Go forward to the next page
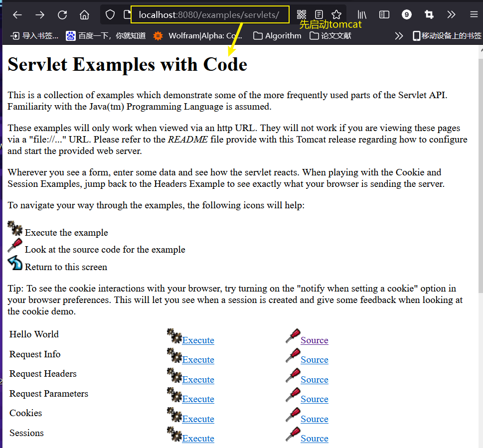Screen dimensions: 483x448 click(x=40, y=15)
